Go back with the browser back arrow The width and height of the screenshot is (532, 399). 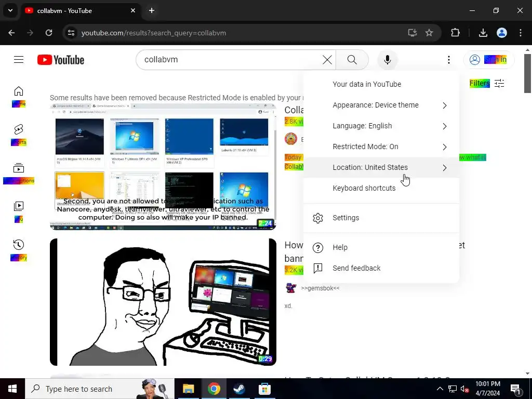coord(11,33)
